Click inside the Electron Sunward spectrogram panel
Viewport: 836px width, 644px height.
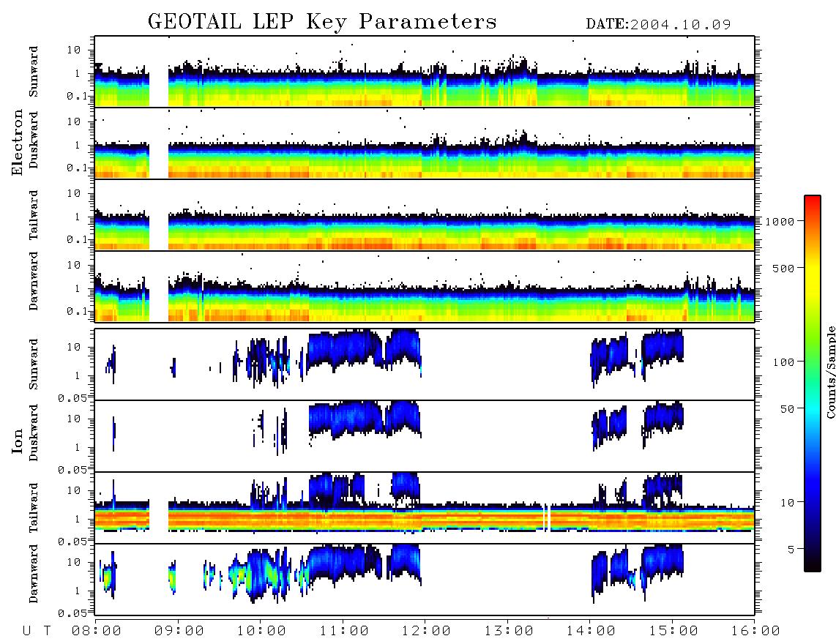click(425, 72)
